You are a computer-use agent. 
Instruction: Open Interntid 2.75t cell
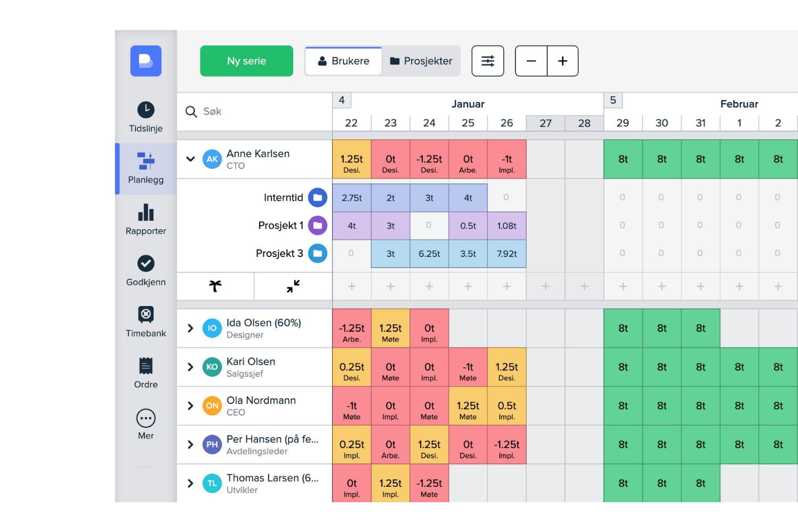[352, 198]
